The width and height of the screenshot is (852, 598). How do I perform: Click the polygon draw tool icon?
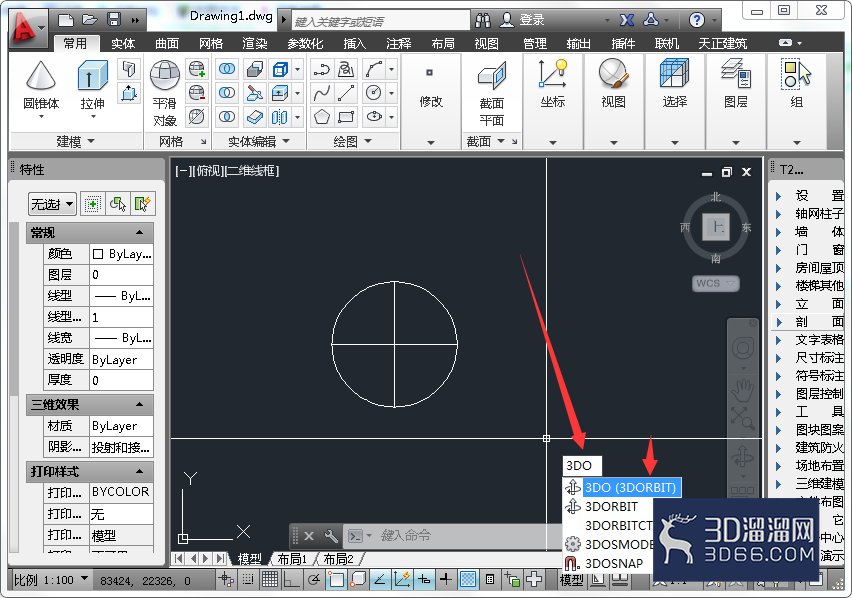click(322, 117)
